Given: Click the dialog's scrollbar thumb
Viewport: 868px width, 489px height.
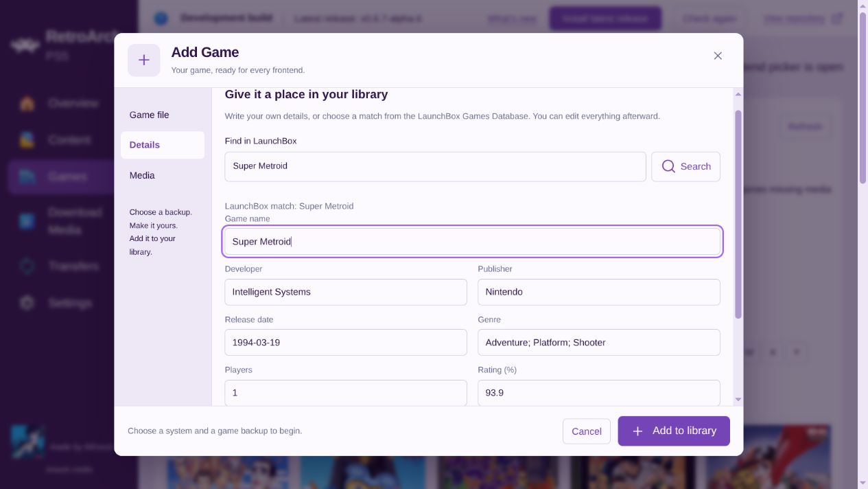Looking at the screenshot, I should [738, 214].
